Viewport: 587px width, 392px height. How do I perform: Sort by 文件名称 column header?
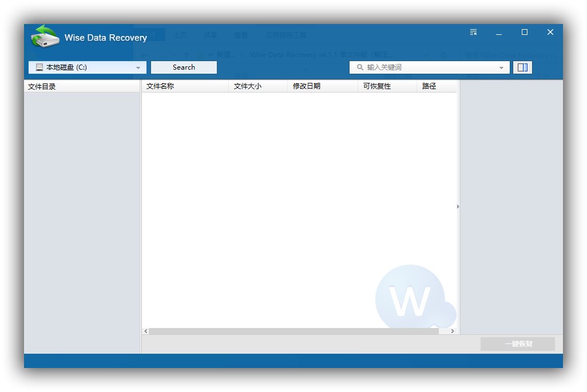point(185,86)
